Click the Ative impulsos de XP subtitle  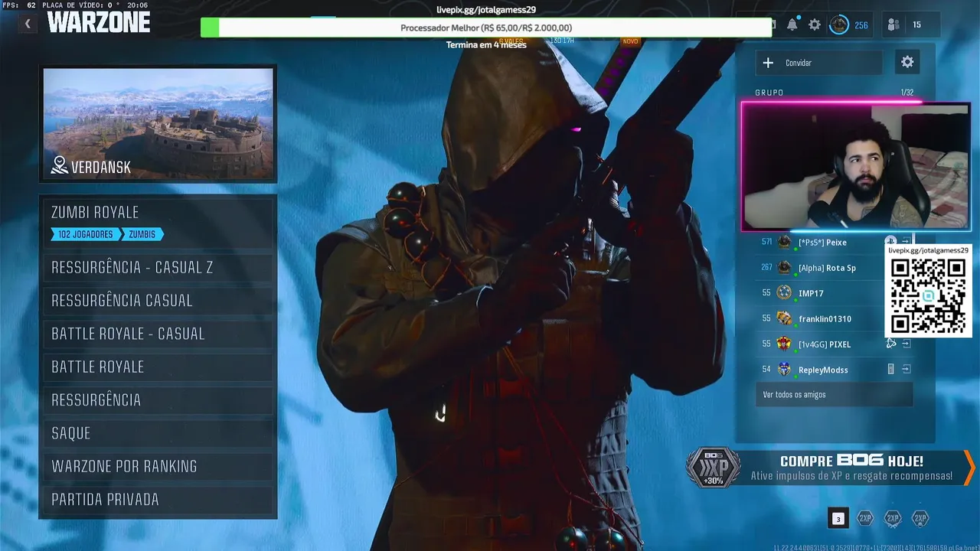[x=851, y=476]
